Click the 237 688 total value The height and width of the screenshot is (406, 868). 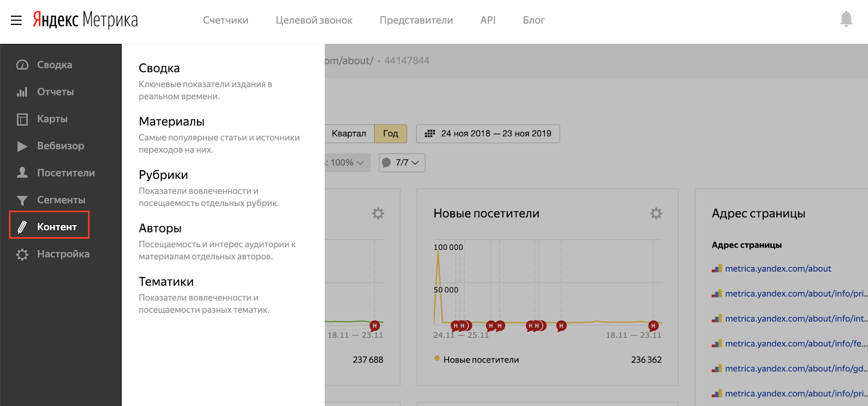point(368,360)
